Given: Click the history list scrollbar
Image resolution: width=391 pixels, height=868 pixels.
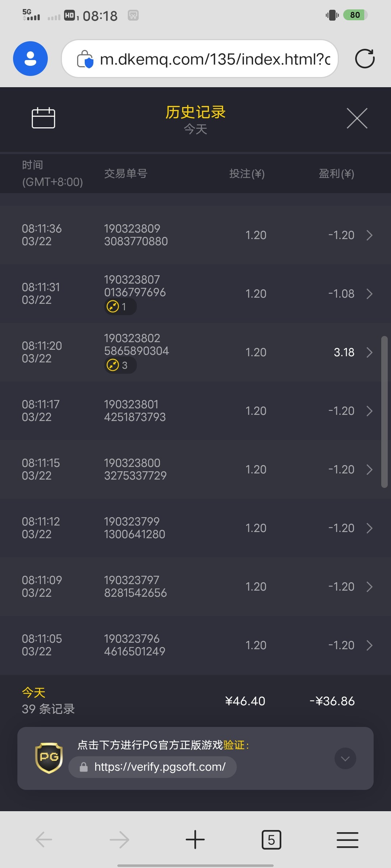Looking at the screenshot, I should (x=384, y=412).
